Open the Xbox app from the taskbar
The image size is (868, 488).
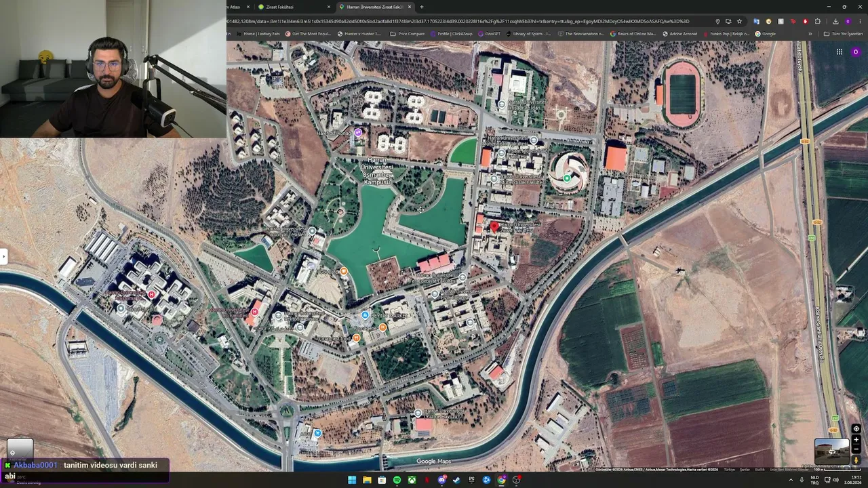(412, 480)
